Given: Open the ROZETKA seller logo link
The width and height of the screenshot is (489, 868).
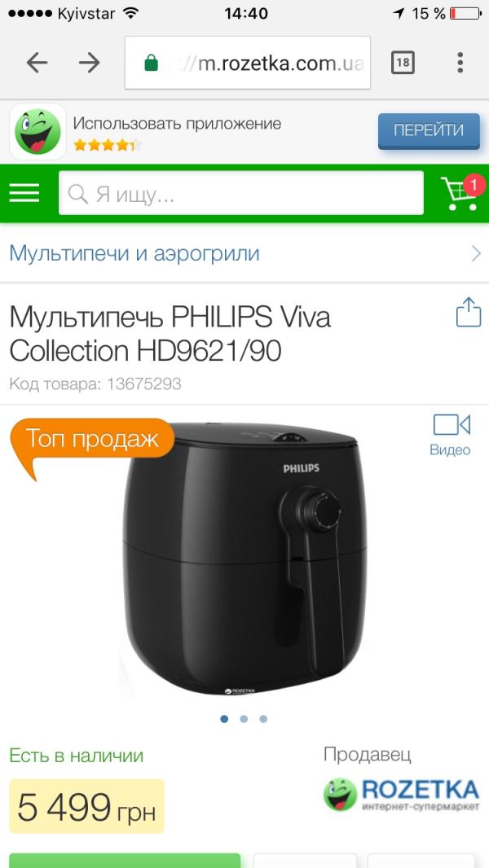Looking at the screenshot, I should coord(401,795).
